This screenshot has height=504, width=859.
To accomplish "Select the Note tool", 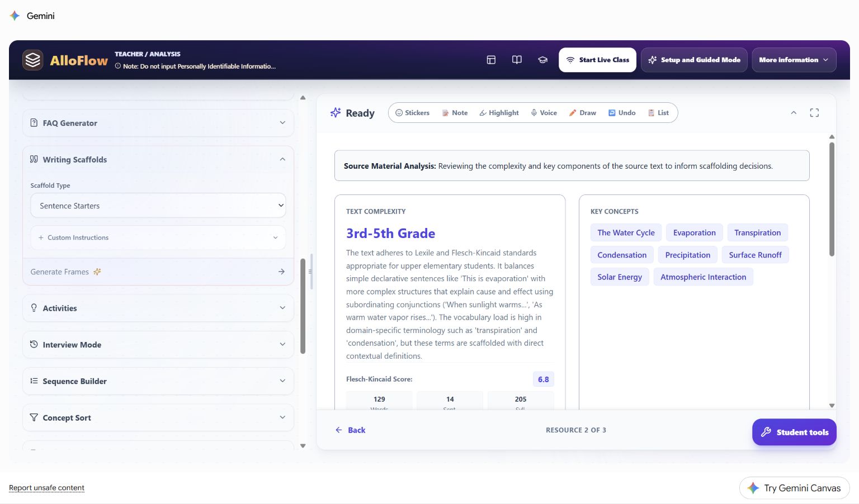I will (455, 113).
